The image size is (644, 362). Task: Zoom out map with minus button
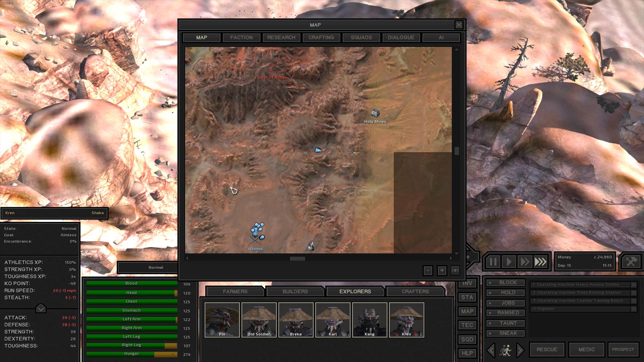pyautogui.click(x=428, y=270)
